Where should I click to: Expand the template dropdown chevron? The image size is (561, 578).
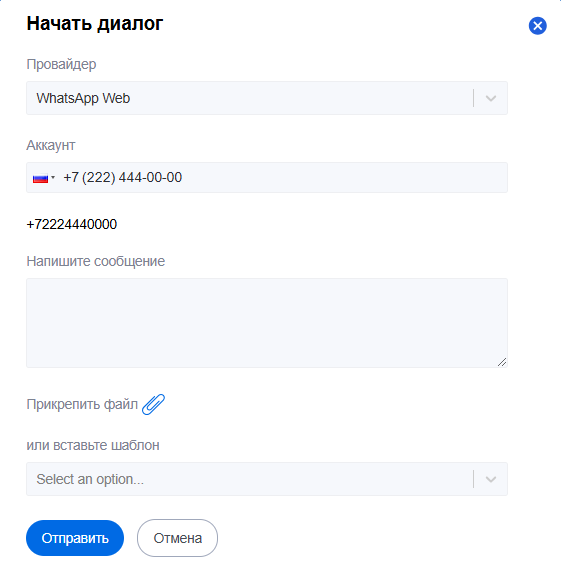491,479
